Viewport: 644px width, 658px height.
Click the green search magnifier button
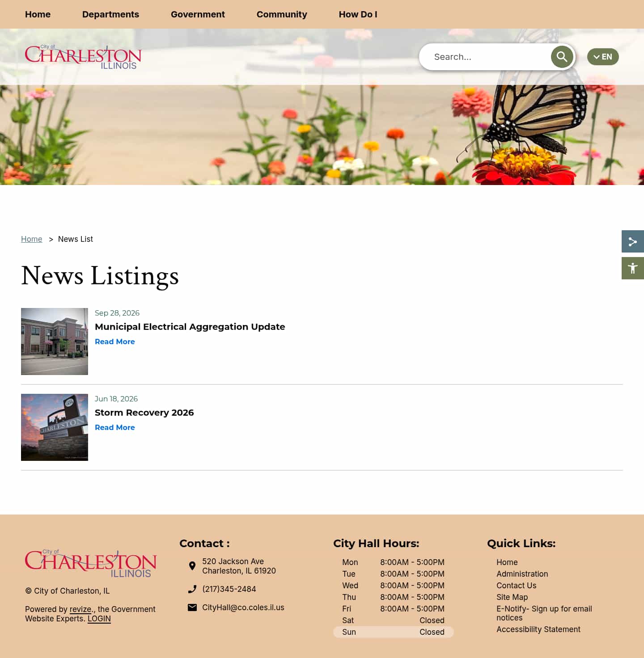point(562,57)
